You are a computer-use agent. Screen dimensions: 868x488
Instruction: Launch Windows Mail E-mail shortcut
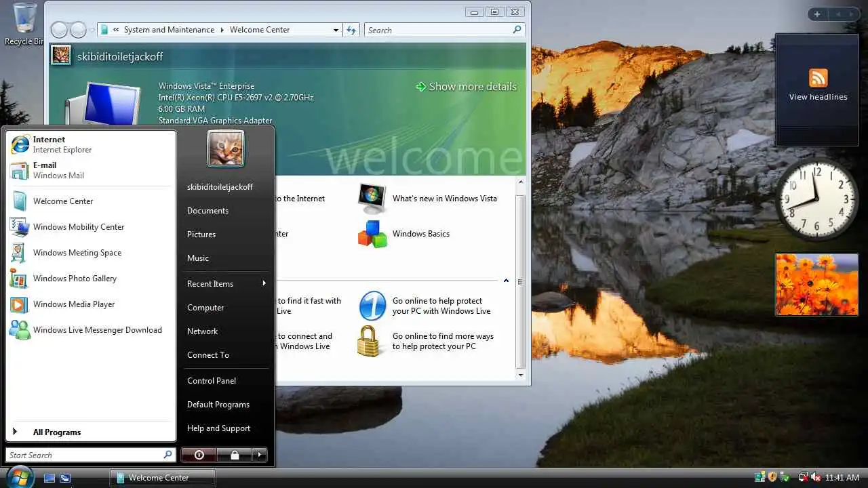(90, 170)
